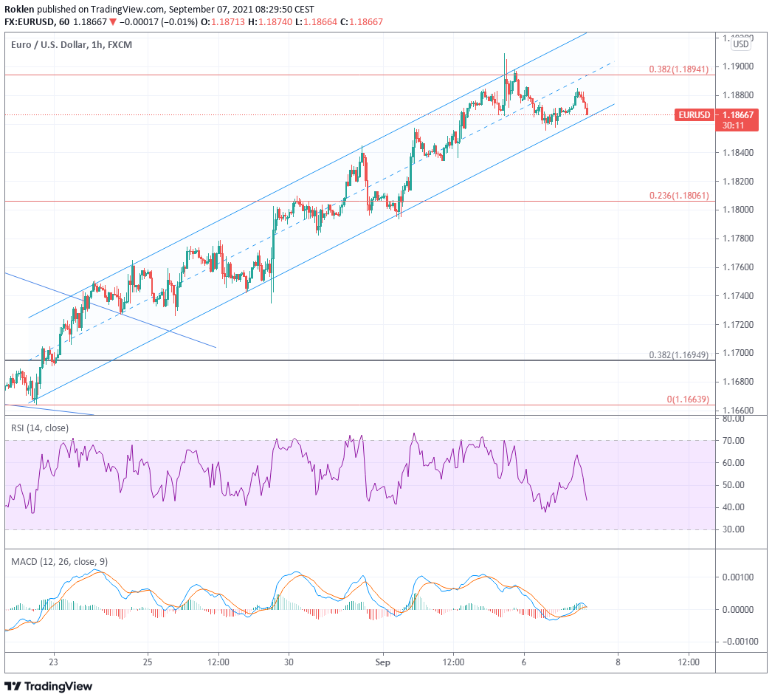Click the 1.19000 price axis value
Screen dimensions: 772x700
[737, 66]
